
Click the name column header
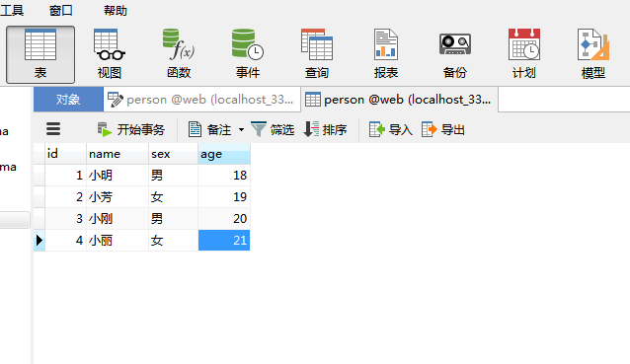point(118,154)
